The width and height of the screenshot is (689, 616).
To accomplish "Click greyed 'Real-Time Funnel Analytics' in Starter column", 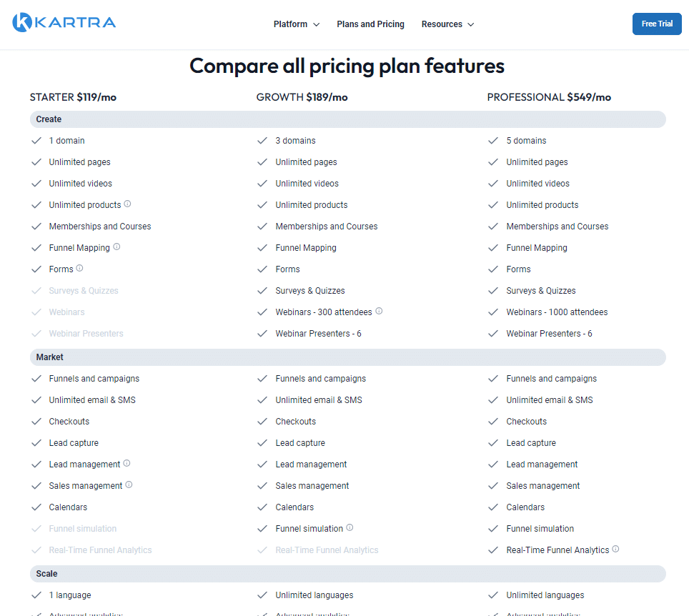I will tap(100, 550).
